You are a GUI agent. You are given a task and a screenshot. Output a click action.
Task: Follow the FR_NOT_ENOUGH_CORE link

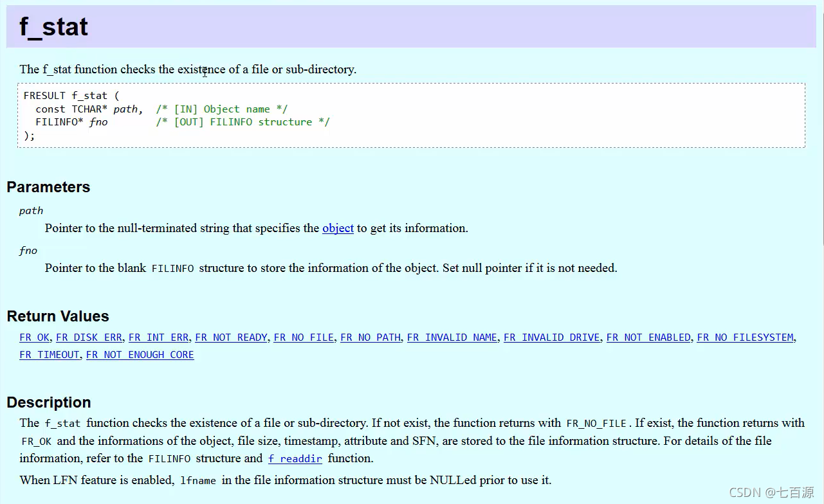[140, 355]
